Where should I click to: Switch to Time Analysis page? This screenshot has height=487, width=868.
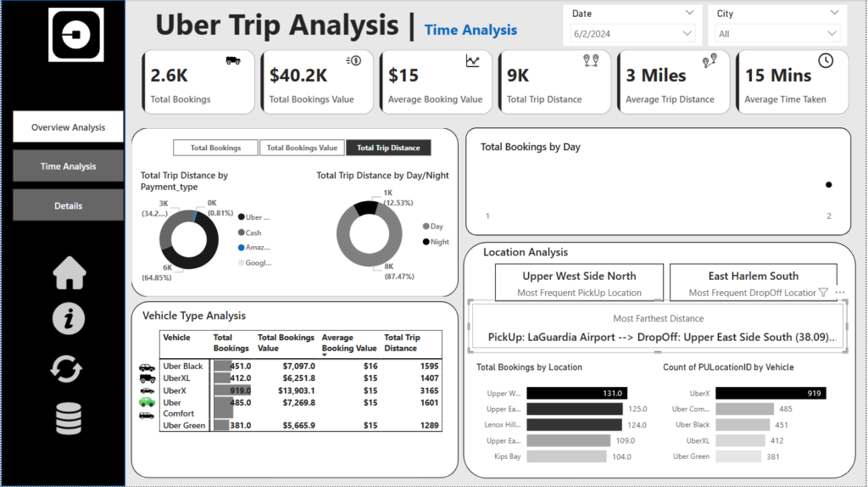[x=69, y=166]
